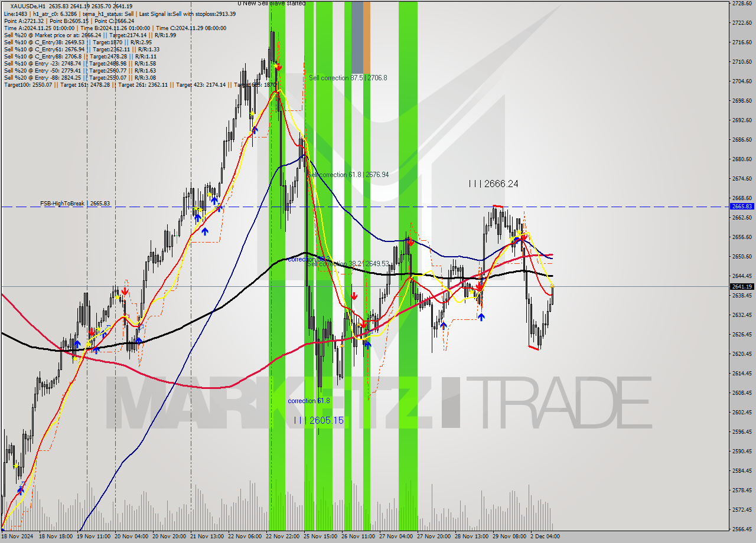756x543 pixels.
Task: Click the 2566.45 price axis label
Action: pos(742,529)
